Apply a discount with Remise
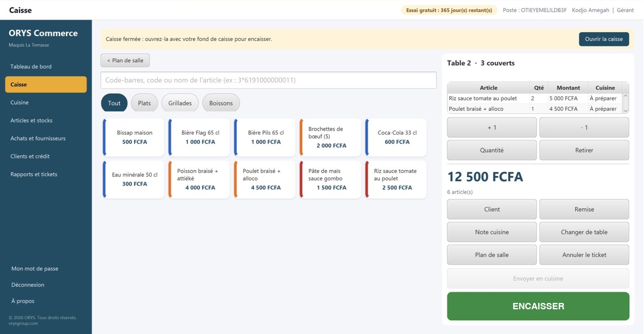 point(584,210)
